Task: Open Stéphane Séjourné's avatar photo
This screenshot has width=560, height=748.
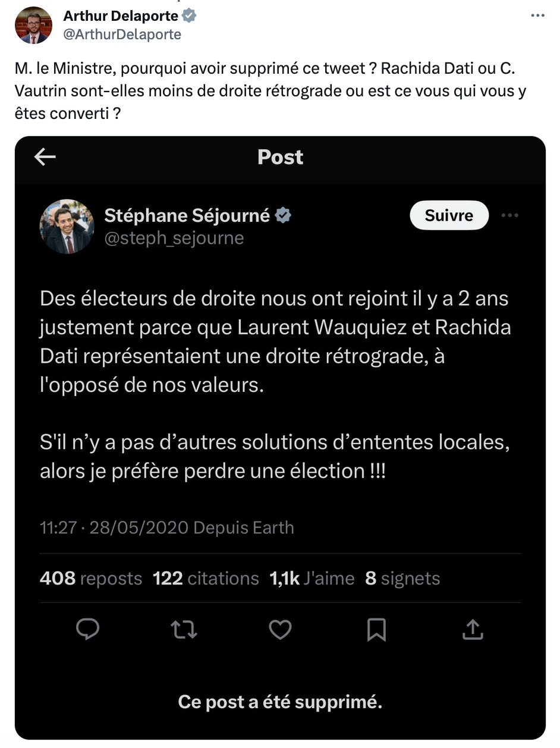Action: point(67,227)
